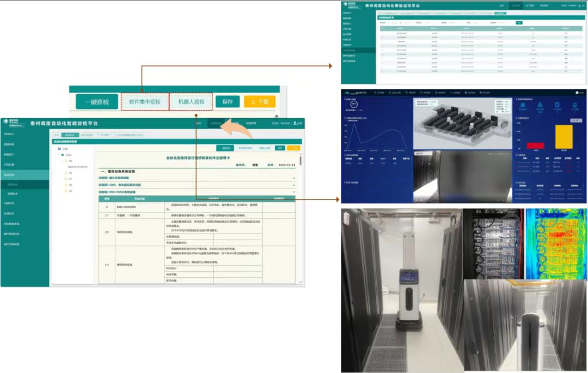This screenshot has height=373, width=588.
Task: Open the user profile icon in main window header
Action: (295, 123)
